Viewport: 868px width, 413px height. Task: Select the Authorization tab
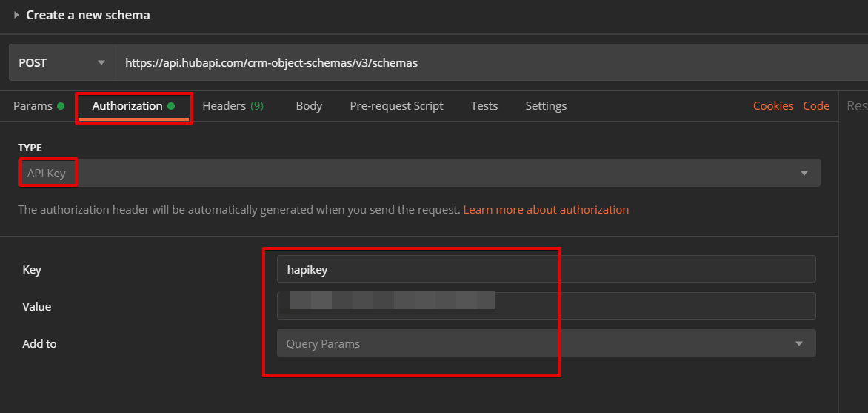[127, 106]
